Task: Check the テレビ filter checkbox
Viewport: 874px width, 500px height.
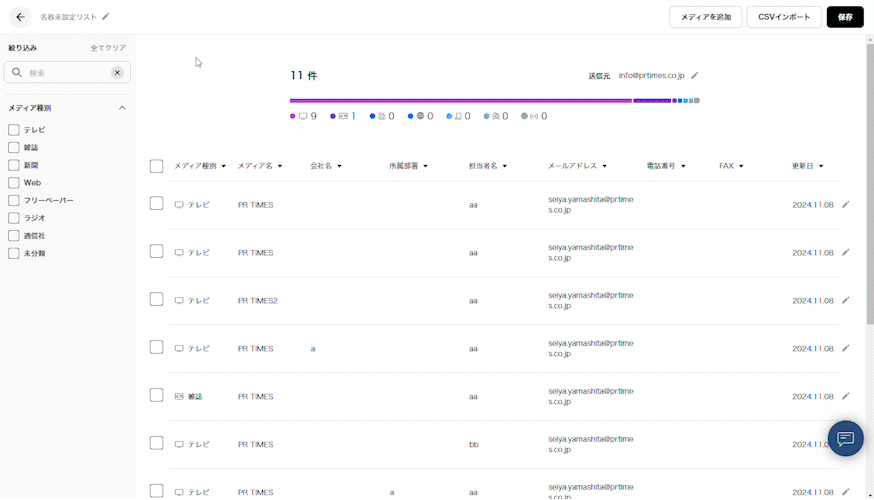Action: click(x=14, y=130)
